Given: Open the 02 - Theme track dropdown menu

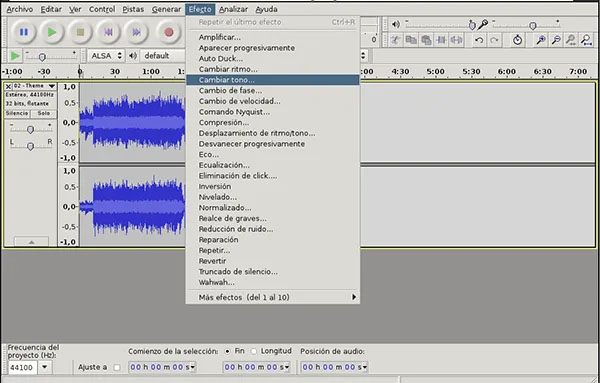Looking at the screenshot, I should pyautogui.click(x=52, y=86).
